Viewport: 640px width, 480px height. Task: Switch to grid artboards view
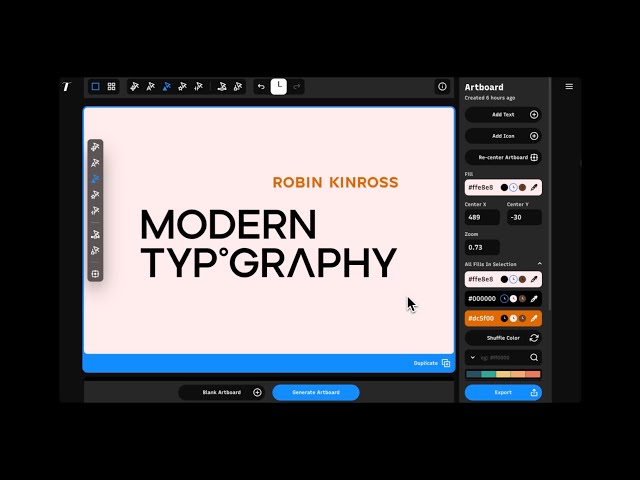coord(111,87)
